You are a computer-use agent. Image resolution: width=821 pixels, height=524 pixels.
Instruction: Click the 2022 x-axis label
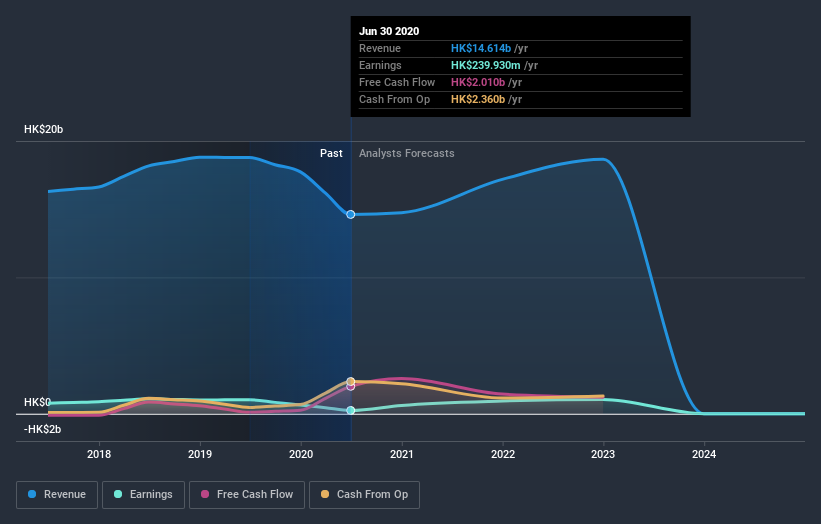pos(503,454)
